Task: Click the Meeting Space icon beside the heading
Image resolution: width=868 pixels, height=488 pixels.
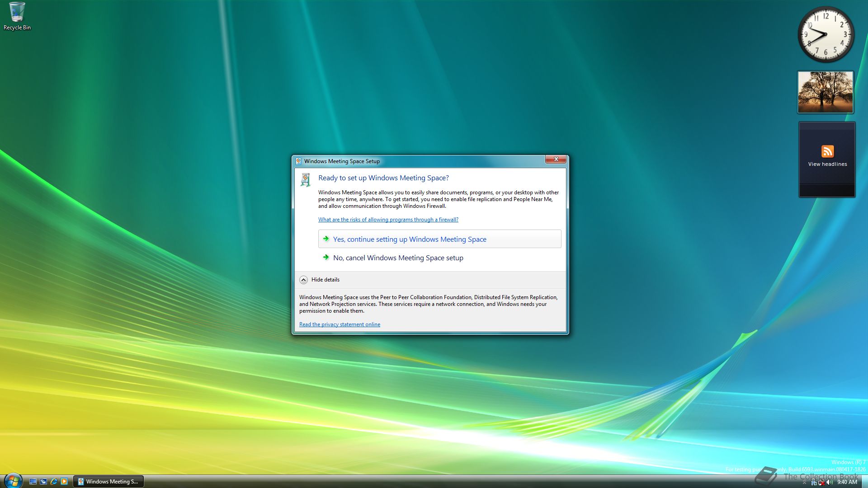Action: (306, 180)
